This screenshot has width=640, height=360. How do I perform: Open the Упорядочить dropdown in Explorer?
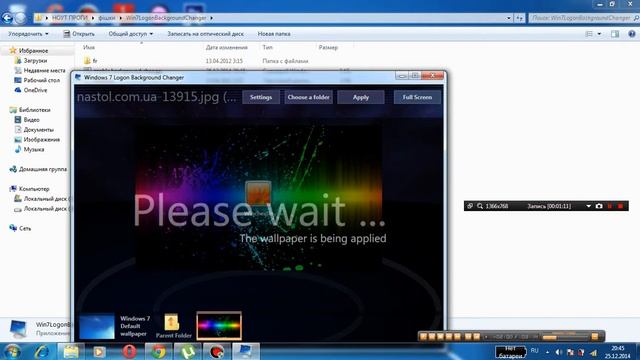point(28,34)
